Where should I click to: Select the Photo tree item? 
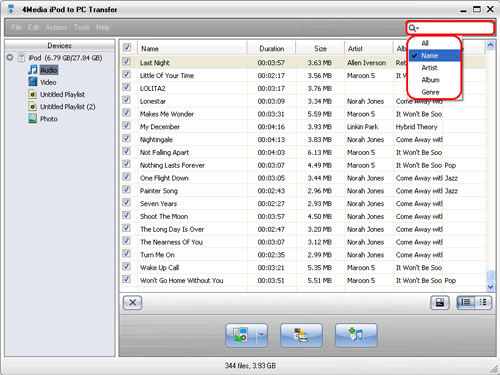[49, 119]
